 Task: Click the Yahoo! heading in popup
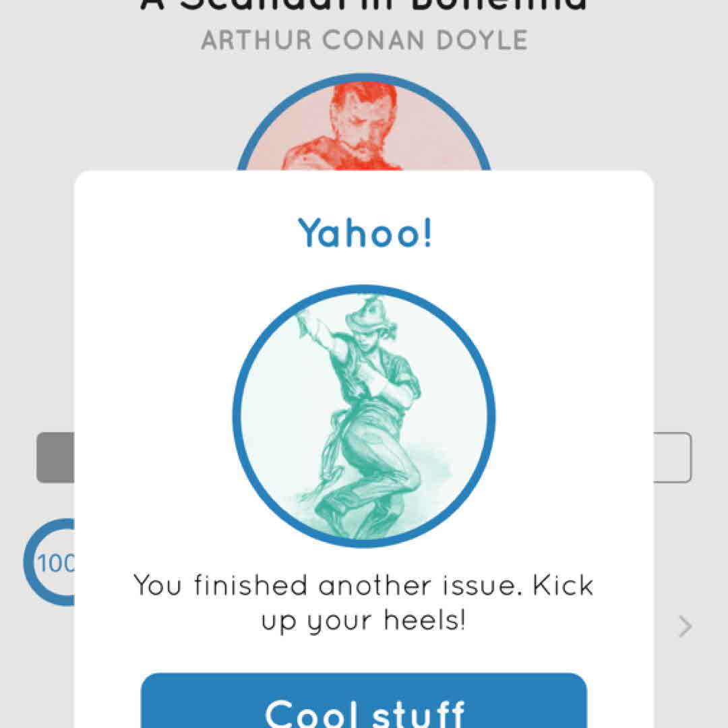365,233
